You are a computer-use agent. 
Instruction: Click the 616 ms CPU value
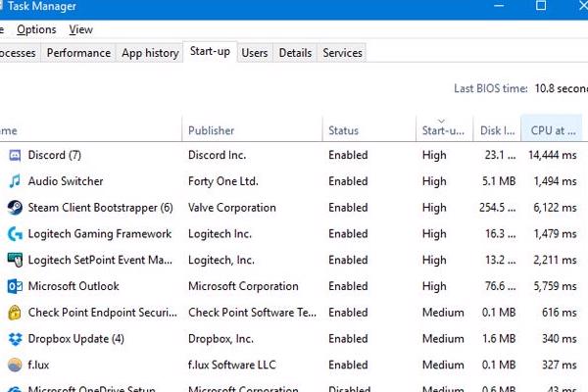560,313
